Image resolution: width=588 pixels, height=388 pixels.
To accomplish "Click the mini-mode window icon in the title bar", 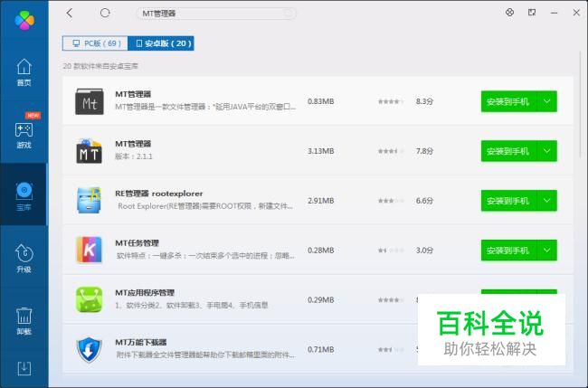I will (x=532, y=13).
